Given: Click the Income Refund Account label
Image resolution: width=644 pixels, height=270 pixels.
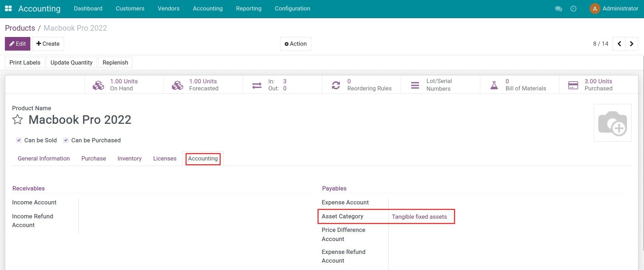Looking at the screenshot, I should coord(32,221).
